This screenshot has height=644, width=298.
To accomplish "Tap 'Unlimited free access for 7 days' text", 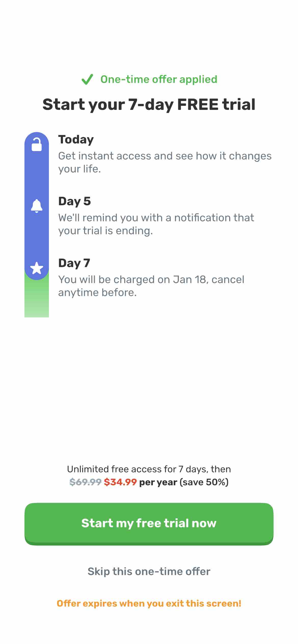I will (149, 469).
